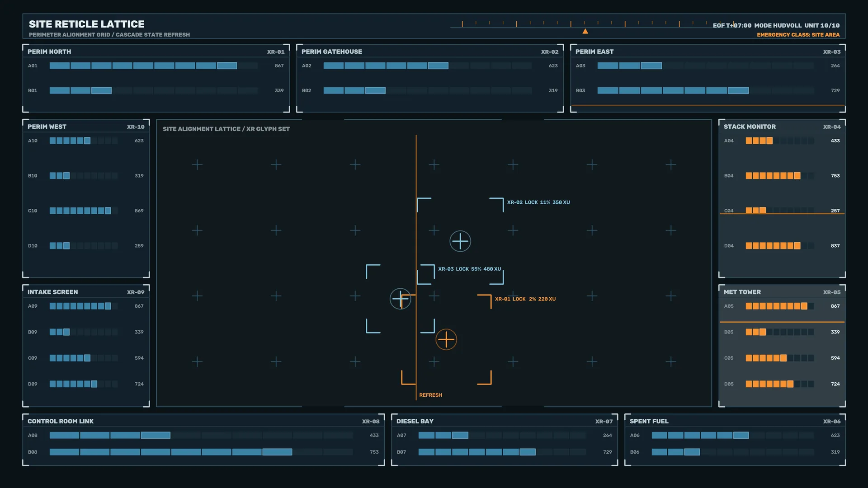Viewport: 868px width, 488px height.
Task: Click value 867 in the PERIM NORTH A01 row
Action: pos(279,66)
